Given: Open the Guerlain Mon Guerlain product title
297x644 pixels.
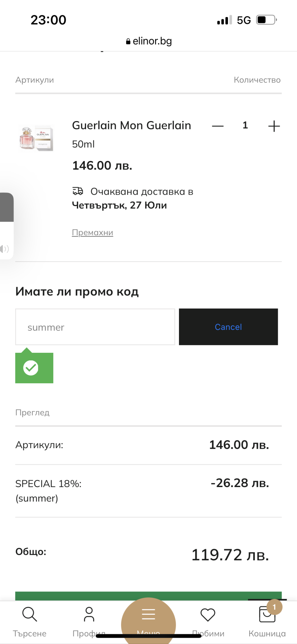Looking at the screenshot, I should point(132,125).
